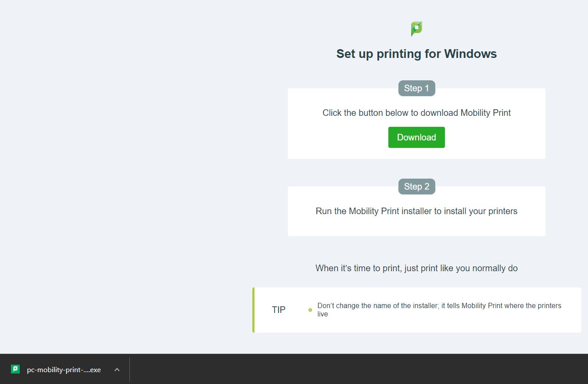
Task: Click 'Click the button below to download' text
Action: 416,113
